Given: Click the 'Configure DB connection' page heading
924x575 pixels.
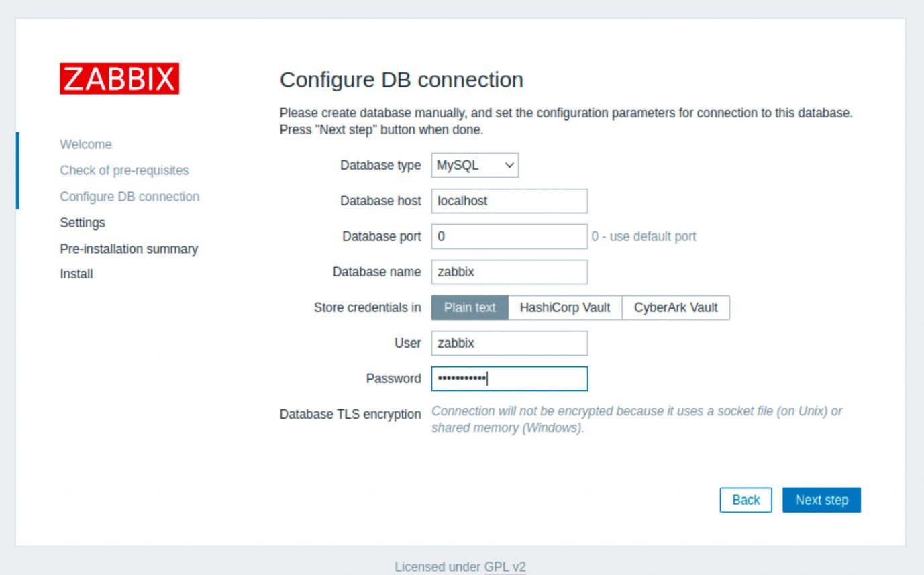Looking at the screenshot, I should pyautogui.click(x=401, y=80).
